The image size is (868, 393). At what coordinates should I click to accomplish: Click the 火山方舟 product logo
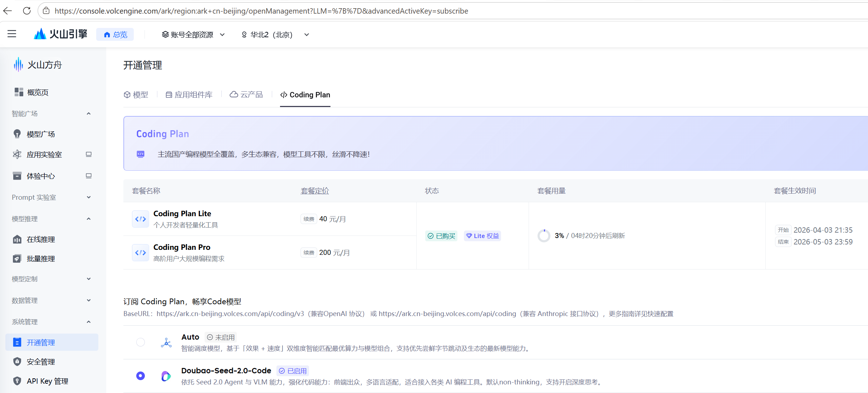click(x=38, y=65)
